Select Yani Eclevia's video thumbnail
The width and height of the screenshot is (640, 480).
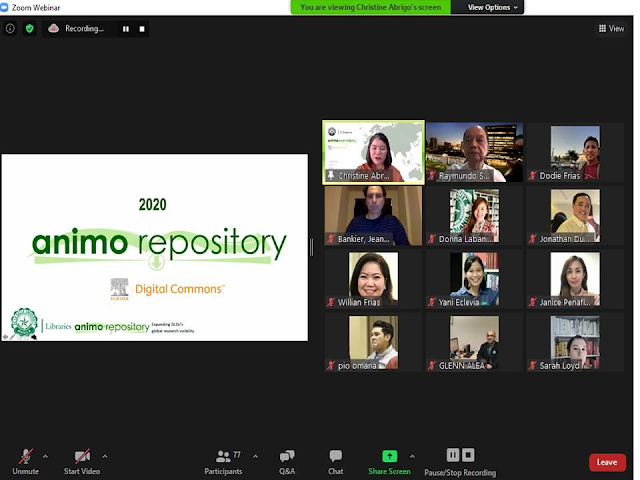pyautogui.click(x=474, y=279)
